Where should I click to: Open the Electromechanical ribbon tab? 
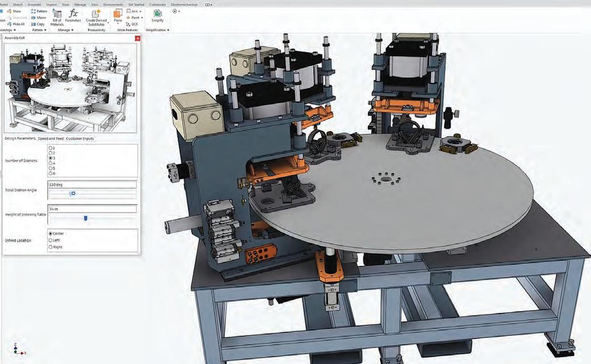coord(184,5)
